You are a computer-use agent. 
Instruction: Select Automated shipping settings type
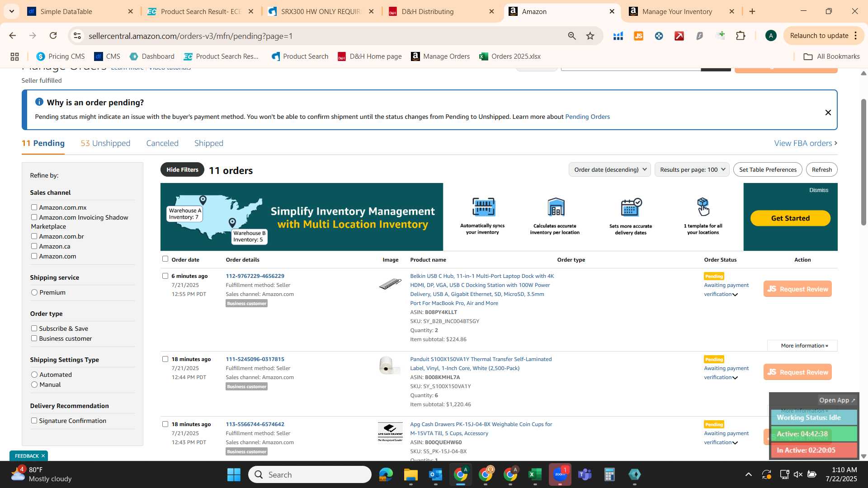tap(34, 375)
